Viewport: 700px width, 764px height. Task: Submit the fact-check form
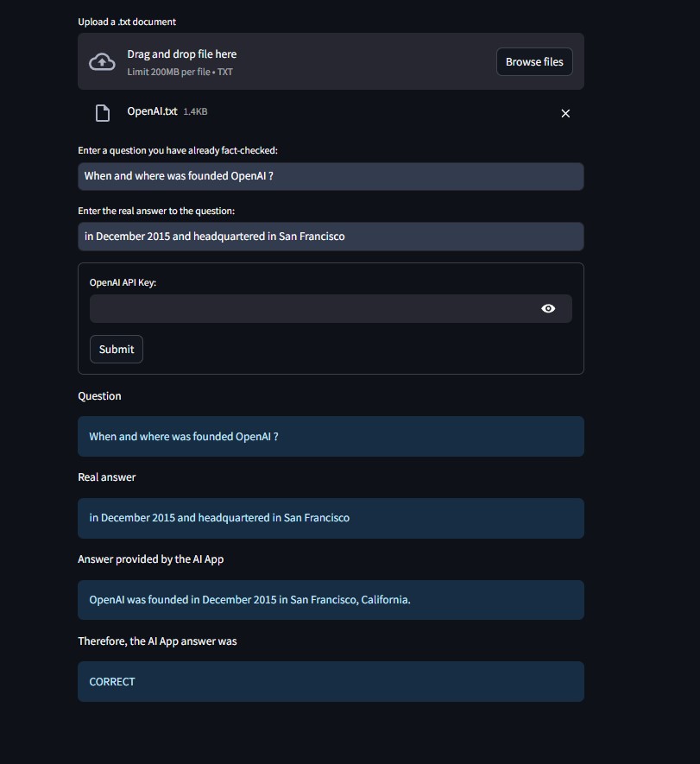[x=117, y=349]
